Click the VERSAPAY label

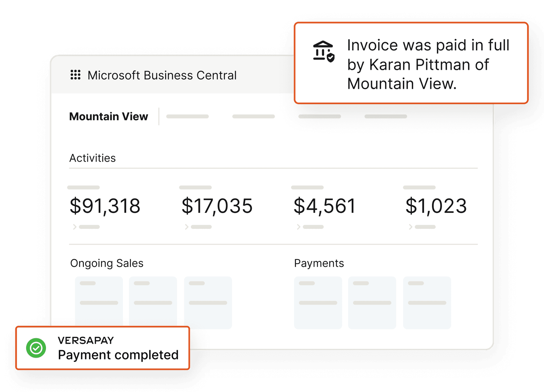[86, 340]
